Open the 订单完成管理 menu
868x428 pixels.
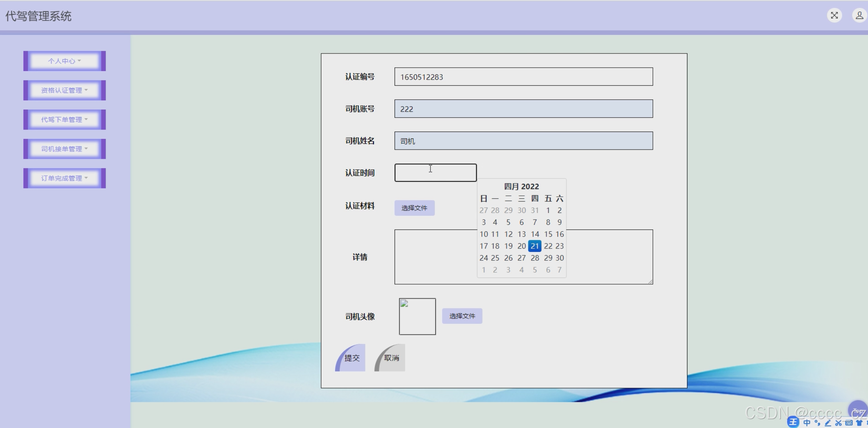click(65, 178)
